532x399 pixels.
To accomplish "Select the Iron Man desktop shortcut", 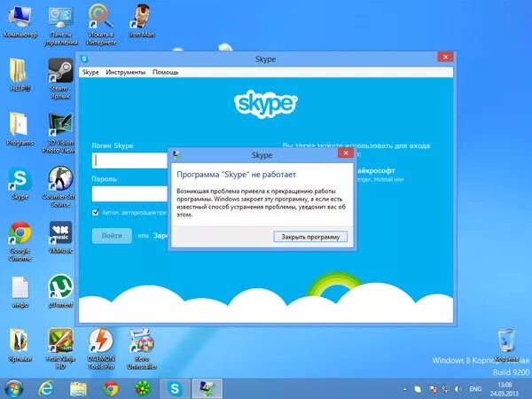I will [142, 21].
